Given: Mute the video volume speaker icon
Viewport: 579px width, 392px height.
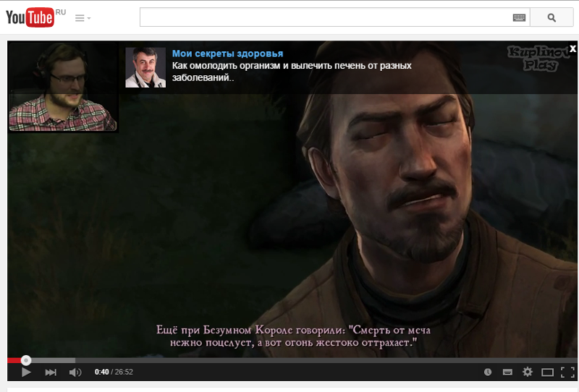Looking at the screenshot, I should [75, 372].
